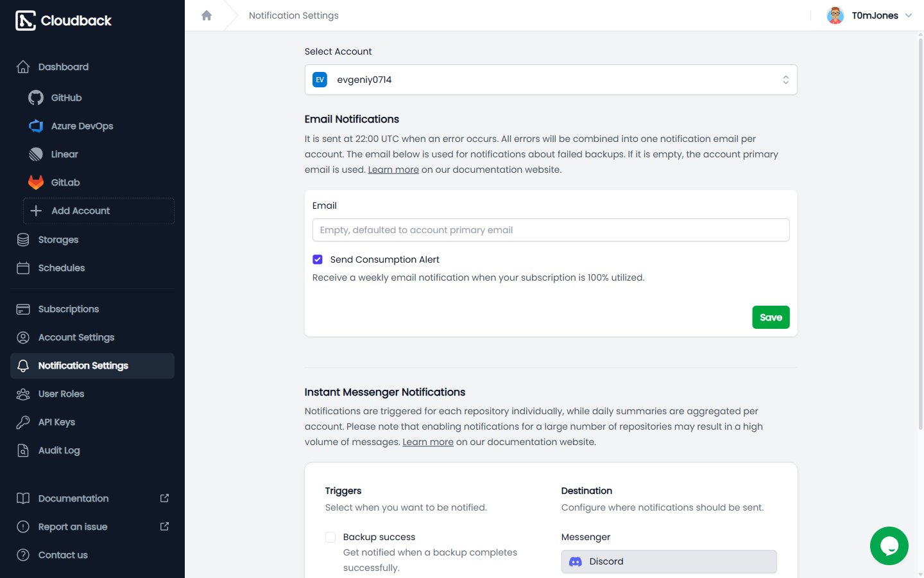Open Learn more link under Email Notifications
The width and height of the screenshot is (924, 578).
(393, 170)
